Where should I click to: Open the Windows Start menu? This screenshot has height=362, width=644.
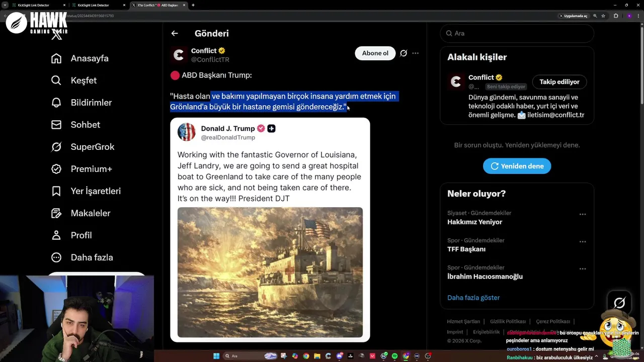(216, 356)
